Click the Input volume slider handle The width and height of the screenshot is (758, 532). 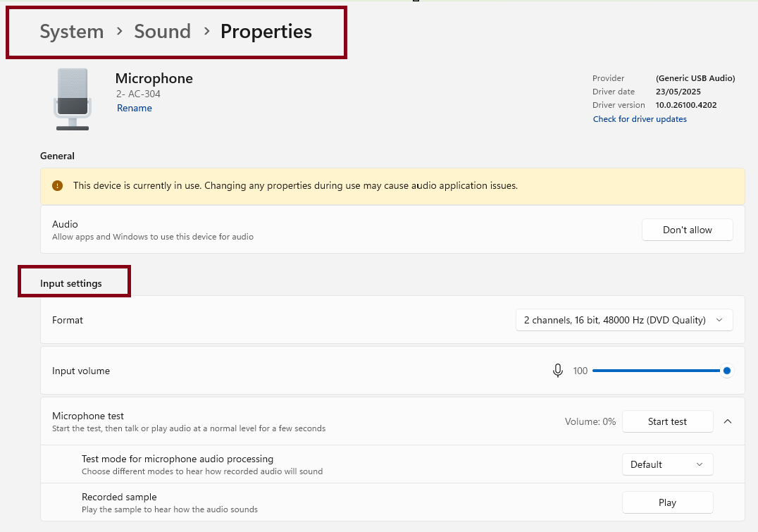pyautogui.click(x=726, y=371)
